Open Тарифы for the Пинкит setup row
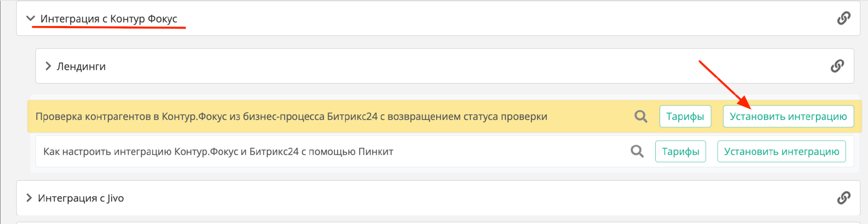The image size is (868, 224). (680, 151)
